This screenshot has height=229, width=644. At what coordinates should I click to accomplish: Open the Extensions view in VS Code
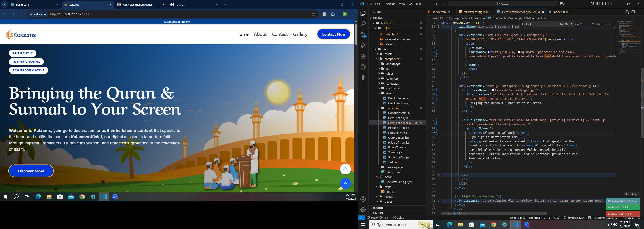point(363,56)
